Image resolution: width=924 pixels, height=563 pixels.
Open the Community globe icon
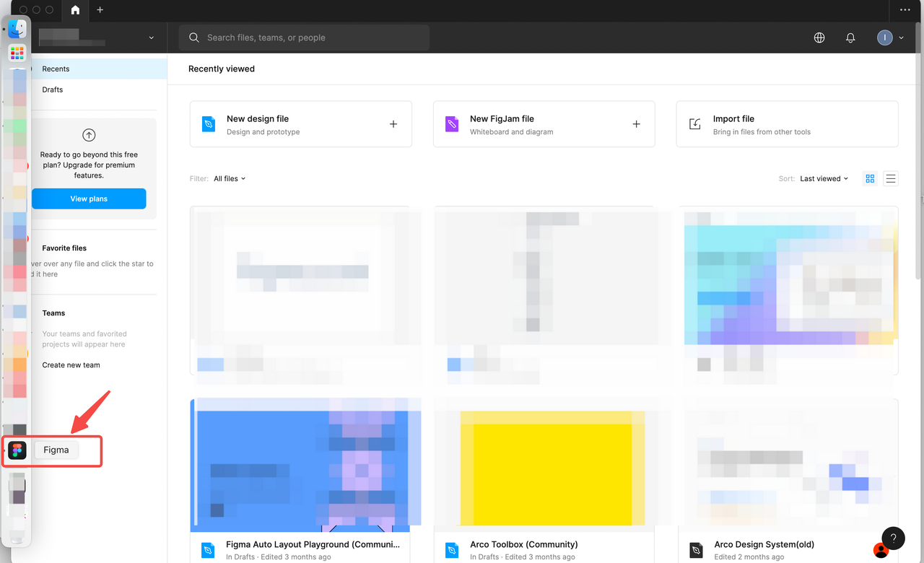point(819,38)
